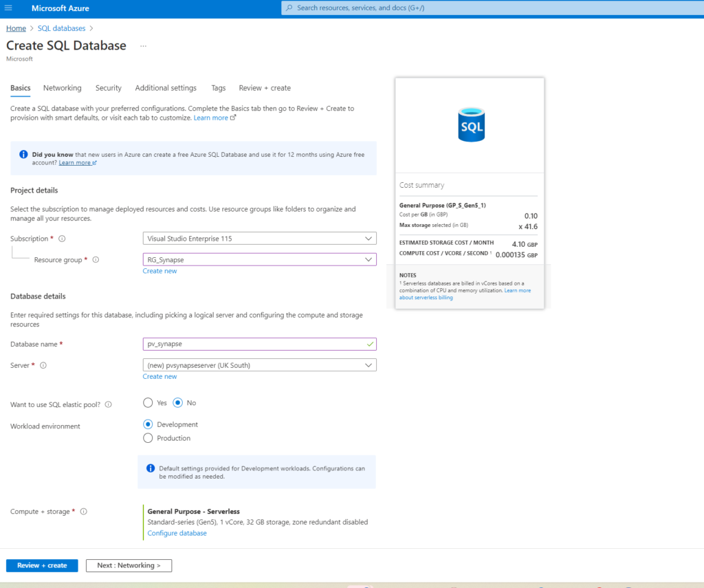
Task: Click the estimated storage cost 4.10 GBP
Action: click(x=525, y=244)
